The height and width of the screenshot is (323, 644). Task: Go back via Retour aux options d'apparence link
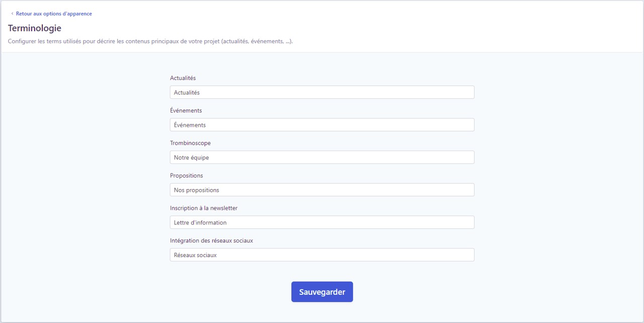pyautogui.click(x=54, y=14)
